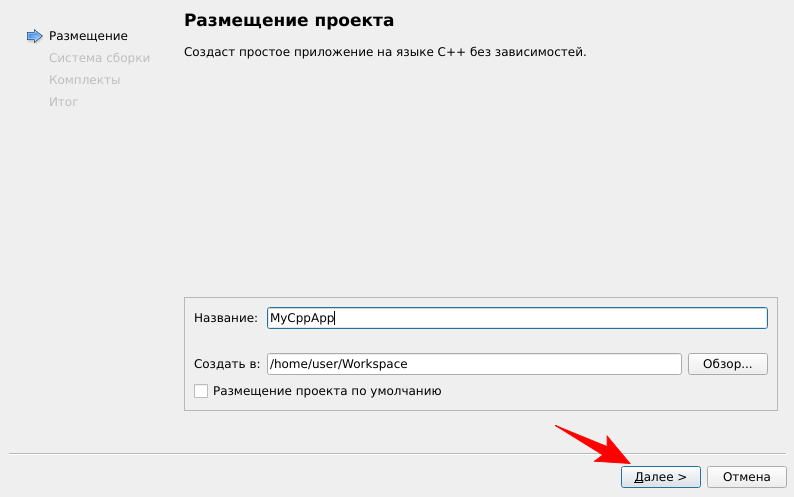The width and height of the screenshot is (794, 497).
Task: Click the horizontal separator above the buttons
Action: 300,453
